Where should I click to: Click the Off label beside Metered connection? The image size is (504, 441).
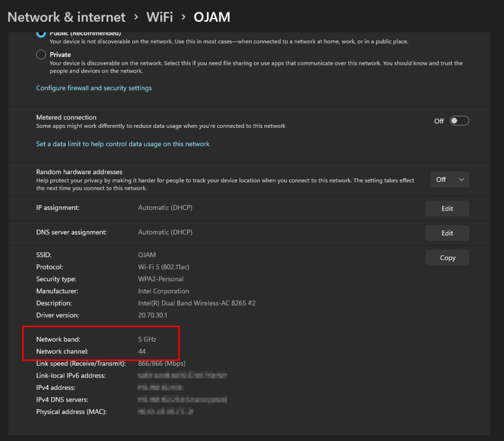pyautogui.click(x=439, y=120)
